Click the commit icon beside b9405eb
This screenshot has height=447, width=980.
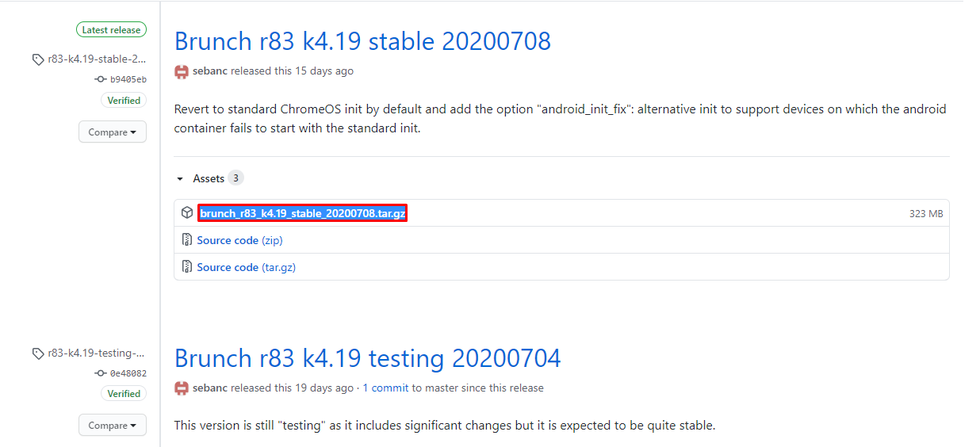pos(101,79)
